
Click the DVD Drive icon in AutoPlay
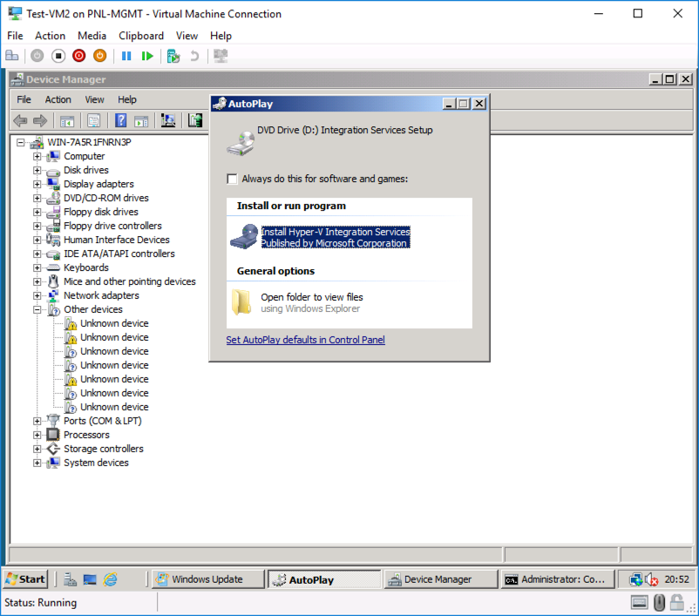point(241,144)
